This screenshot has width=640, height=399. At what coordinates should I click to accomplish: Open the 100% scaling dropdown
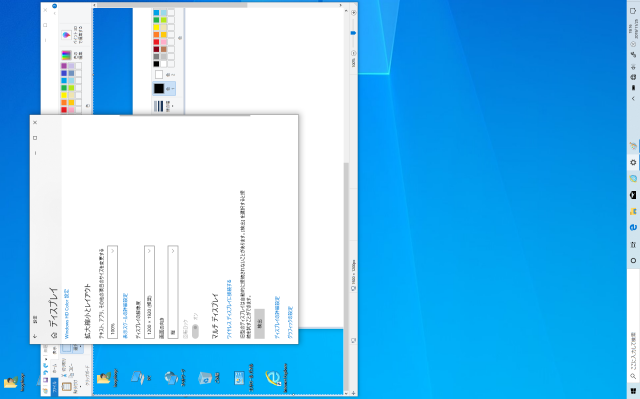(x=112, y=291)
